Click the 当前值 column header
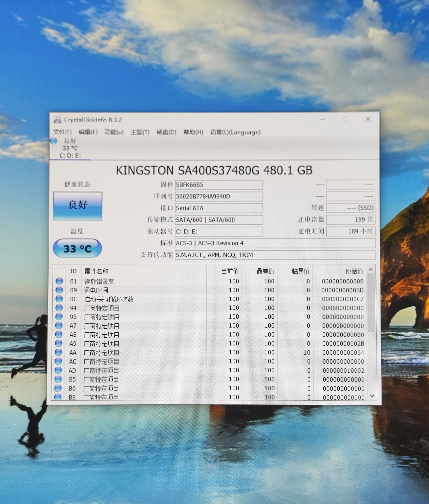Screen dimensions: 429x504 click(x=224, y=271)
